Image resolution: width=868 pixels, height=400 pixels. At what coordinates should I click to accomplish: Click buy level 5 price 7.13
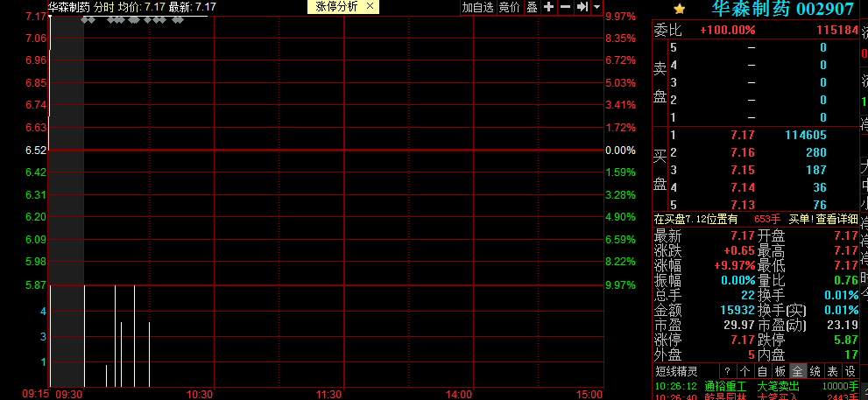pyautogui.click(x=743, y=205)
